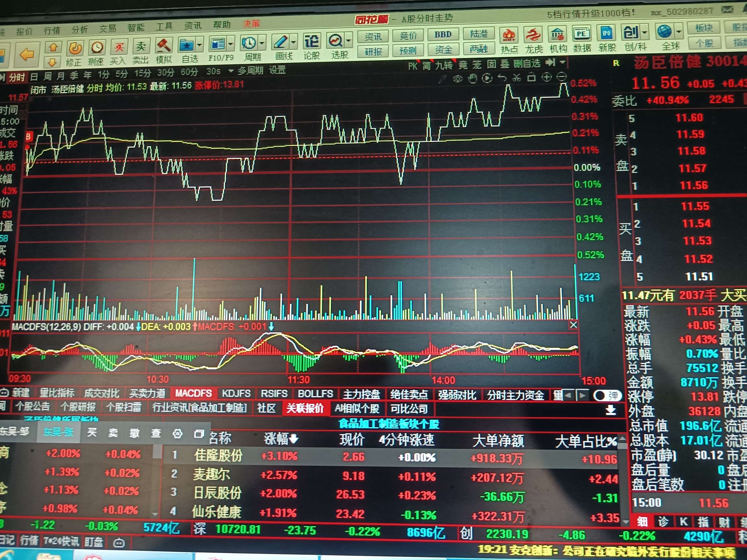Expand the dropdown arrow after 删自选
The image size is (747, 560).
pyautogui.click(x=562, y=63)
